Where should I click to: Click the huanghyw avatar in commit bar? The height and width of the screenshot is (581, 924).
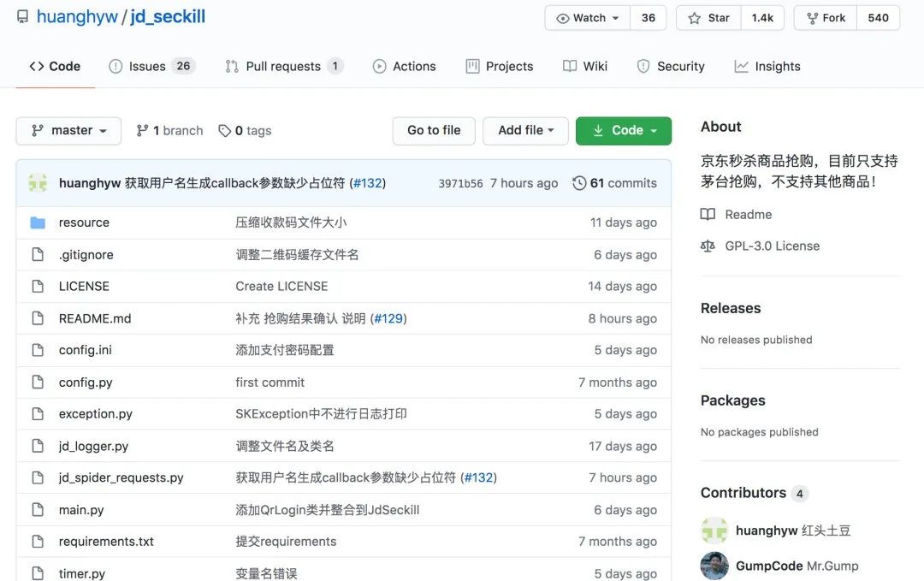38,183
